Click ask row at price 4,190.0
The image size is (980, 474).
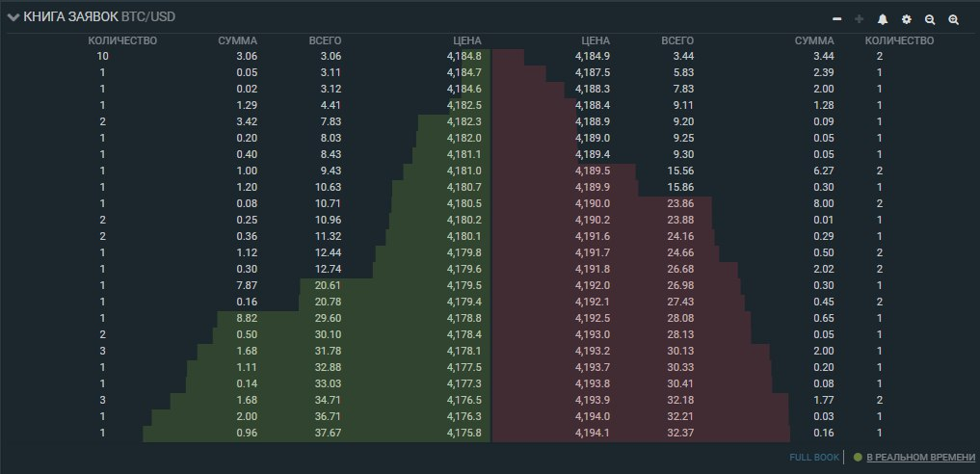tap(593, 204)
